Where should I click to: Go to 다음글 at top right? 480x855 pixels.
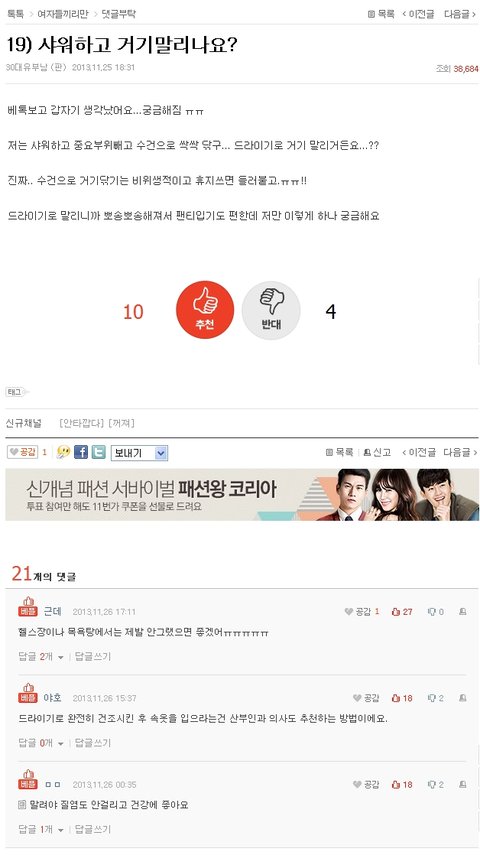pos(460,14)
